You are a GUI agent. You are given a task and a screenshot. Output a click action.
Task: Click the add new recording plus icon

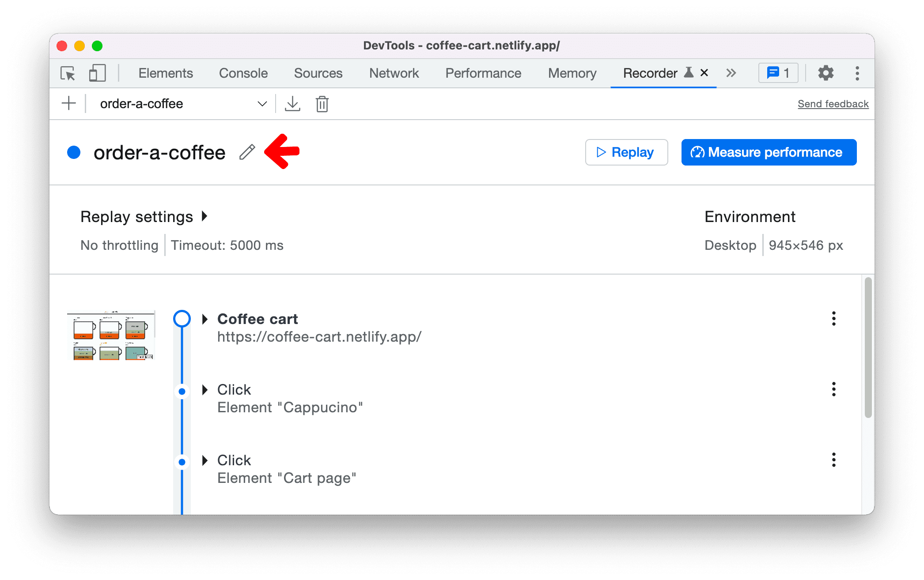[x=68, y=104]
